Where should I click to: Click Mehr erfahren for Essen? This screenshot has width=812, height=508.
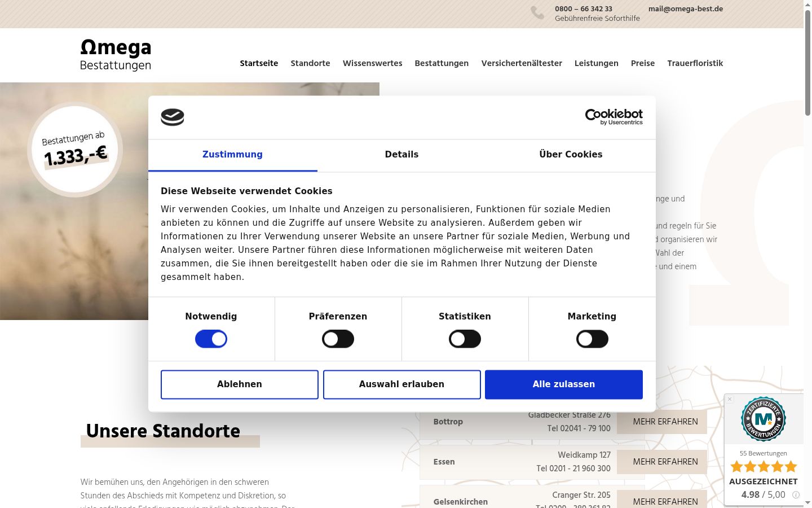click(662, 462)
